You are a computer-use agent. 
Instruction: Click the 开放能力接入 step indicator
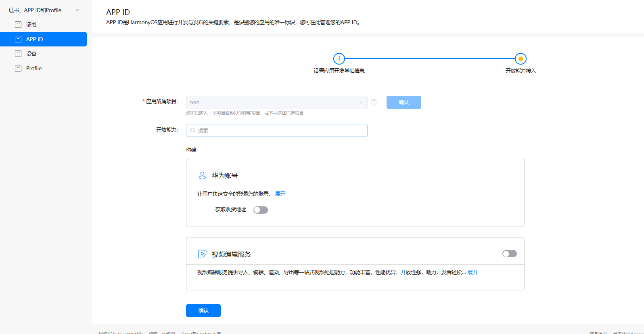521,59
